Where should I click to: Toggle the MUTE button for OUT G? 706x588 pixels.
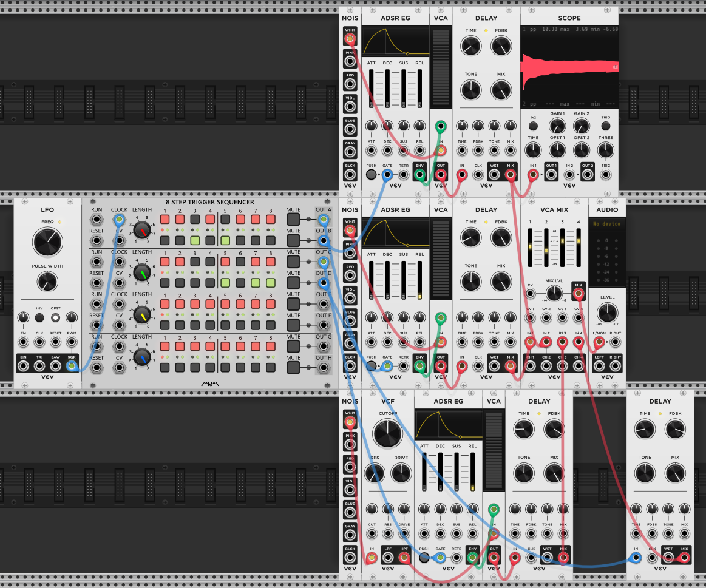pyautogui.click(x=293, y=346)
